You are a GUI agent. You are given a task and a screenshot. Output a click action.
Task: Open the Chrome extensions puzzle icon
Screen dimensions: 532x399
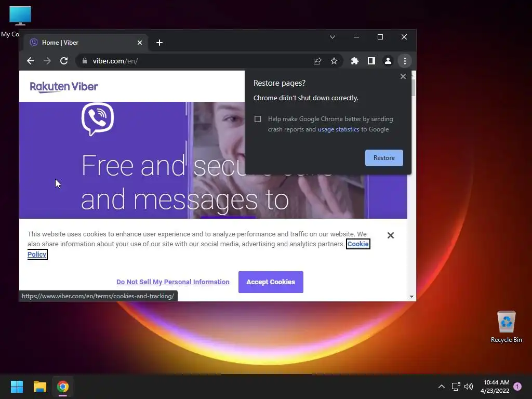[x=354, y=61]
